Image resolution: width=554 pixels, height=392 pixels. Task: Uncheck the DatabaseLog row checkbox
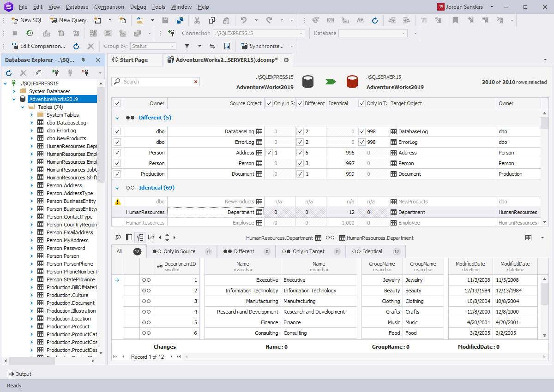[x=117, y=131]
